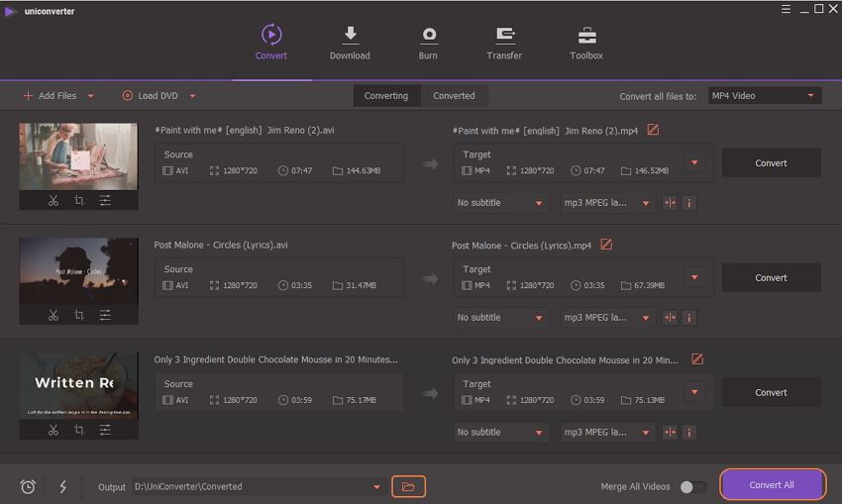The image size is (842, 504).
Task: Expand target format options for Paint with me
Action: pos(694,162)
